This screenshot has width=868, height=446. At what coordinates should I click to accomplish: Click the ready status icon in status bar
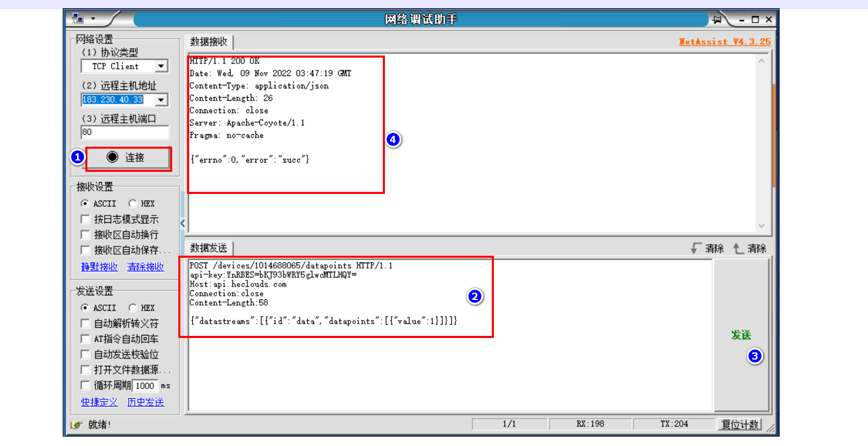click(x=77, y=424)
